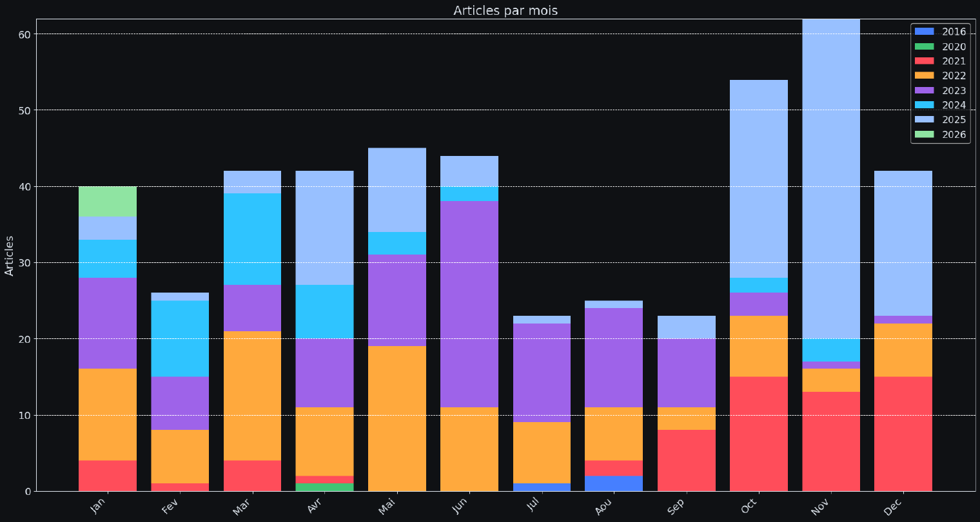The height and width of the screenshot is (522, 980).
Task: Click the 'Fev' x-axis month label
Action: coord(172,507)
